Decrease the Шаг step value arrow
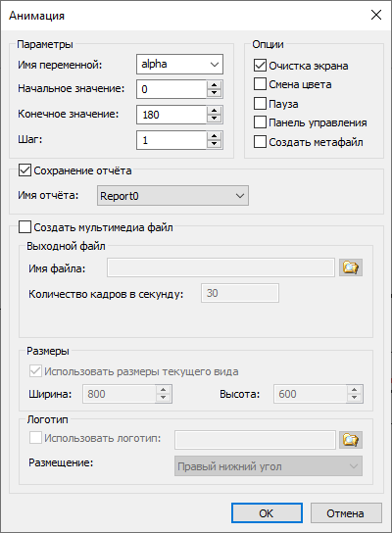The width and height of the screenshot is (392, 533). 214,144
